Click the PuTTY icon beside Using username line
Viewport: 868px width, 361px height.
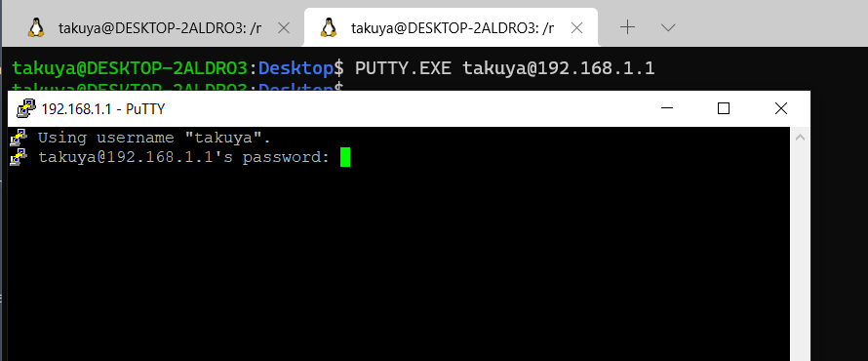point(19,137)
